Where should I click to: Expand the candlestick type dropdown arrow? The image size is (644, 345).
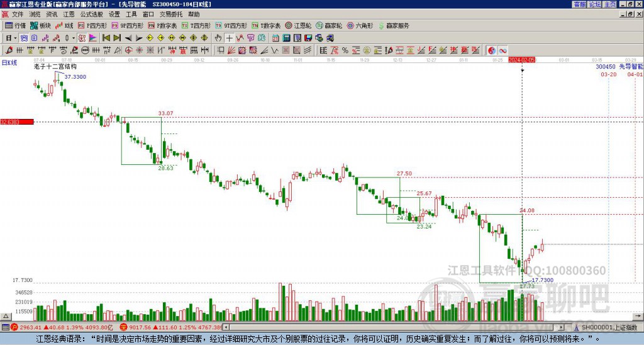(74, 38)
